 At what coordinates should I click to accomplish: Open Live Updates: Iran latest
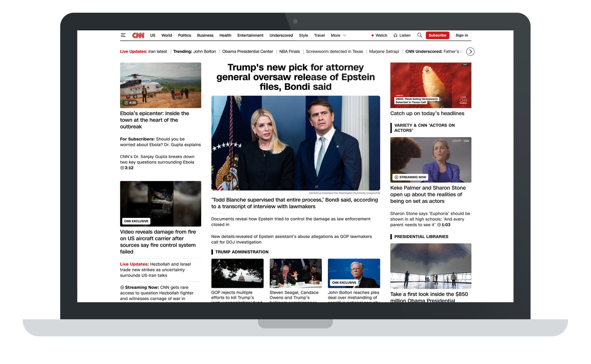(x=143, y=51)
